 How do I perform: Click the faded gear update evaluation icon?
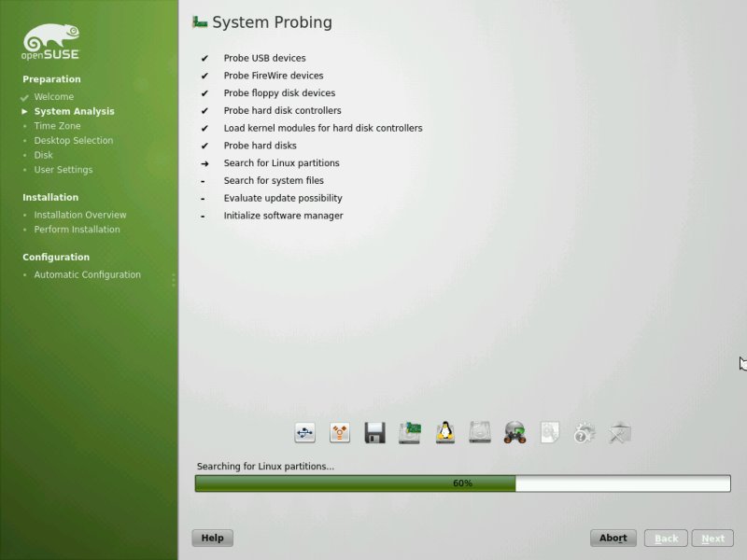(x=585, y=433)
